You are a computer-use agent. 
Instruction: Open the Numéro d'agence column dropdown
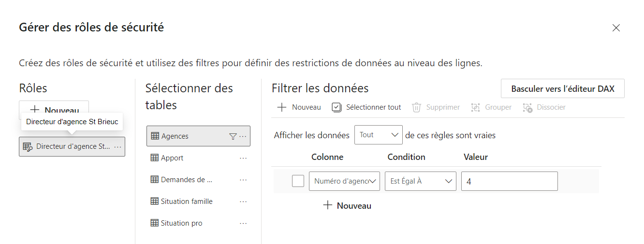point(344,181)
